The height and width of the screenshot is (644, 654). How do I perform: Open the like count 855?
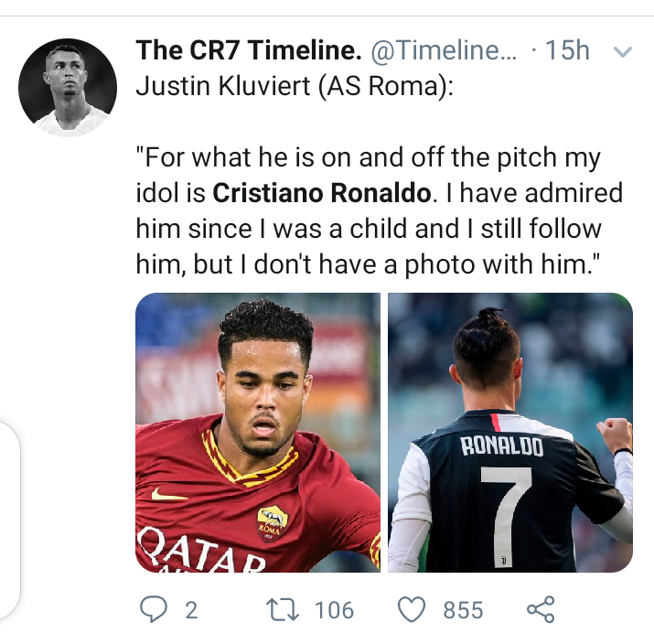[x=463, y=610]
